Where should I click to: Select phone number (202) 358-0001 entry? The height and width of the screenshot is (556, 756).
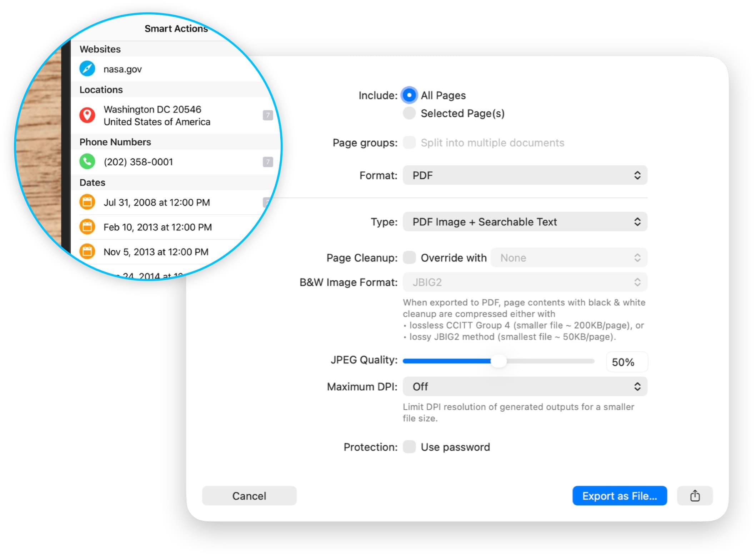click(138, 162)
